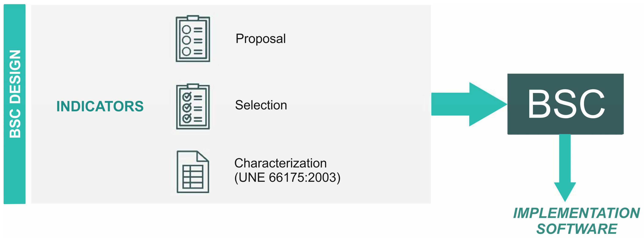Viewport: 644px width, 238px height.
Task: Toggle the middle checked circle on Selection clipboard
Action: 187,108
